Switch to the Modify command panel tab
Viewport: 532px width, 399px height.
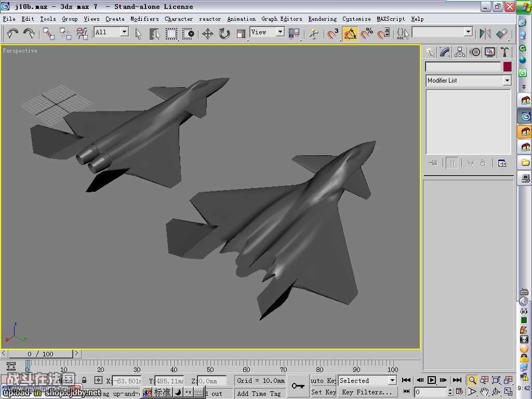tap(445, 52)
